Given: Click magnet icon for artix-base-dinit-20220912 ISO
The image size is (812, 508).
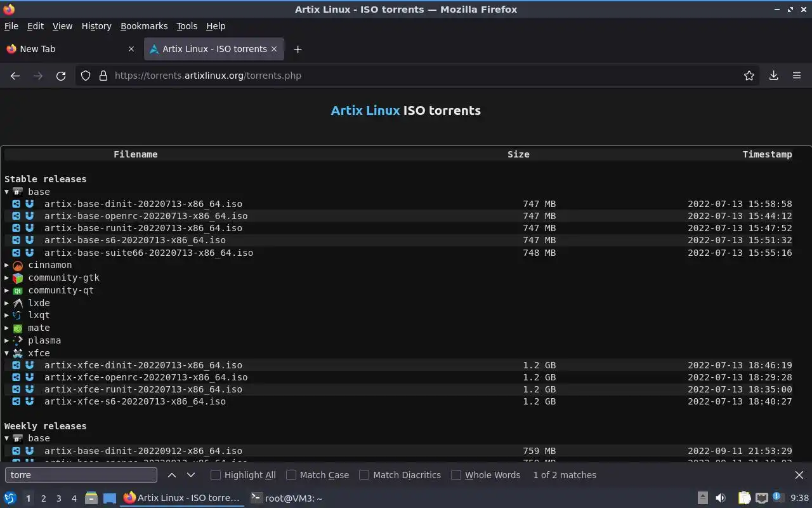Looking at the screenshot, I should click(29, 451).
